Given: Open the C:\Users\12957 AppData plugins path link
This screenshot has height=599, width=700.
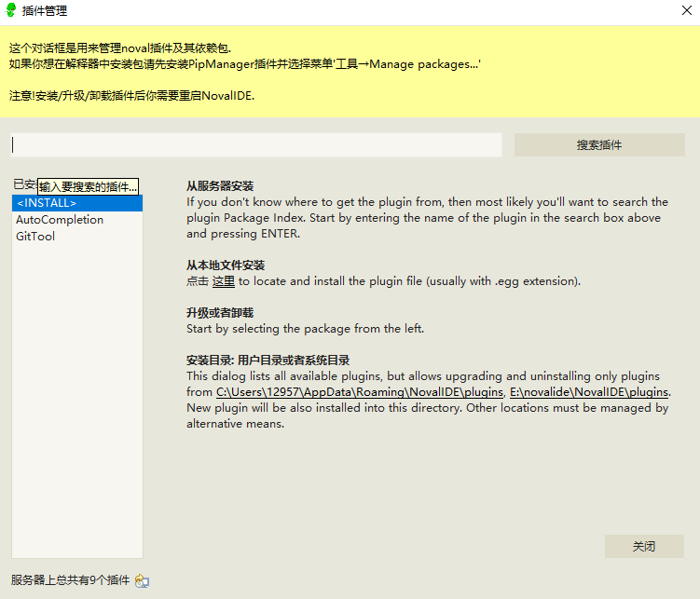Looking at the screenshot, I should pyautogui.click(x=360, y=392).
